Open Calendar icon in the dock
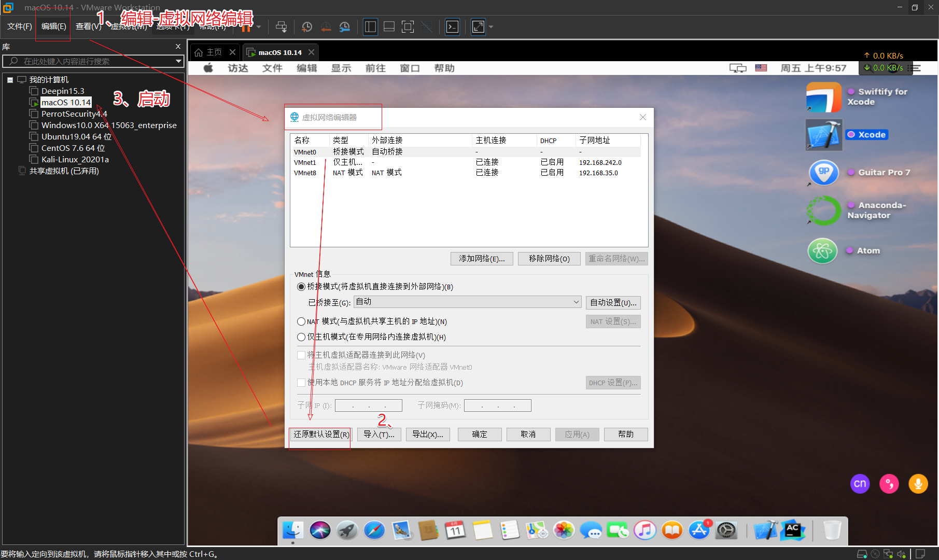Screen dimensions: 939x560 [x=455, y=530]
